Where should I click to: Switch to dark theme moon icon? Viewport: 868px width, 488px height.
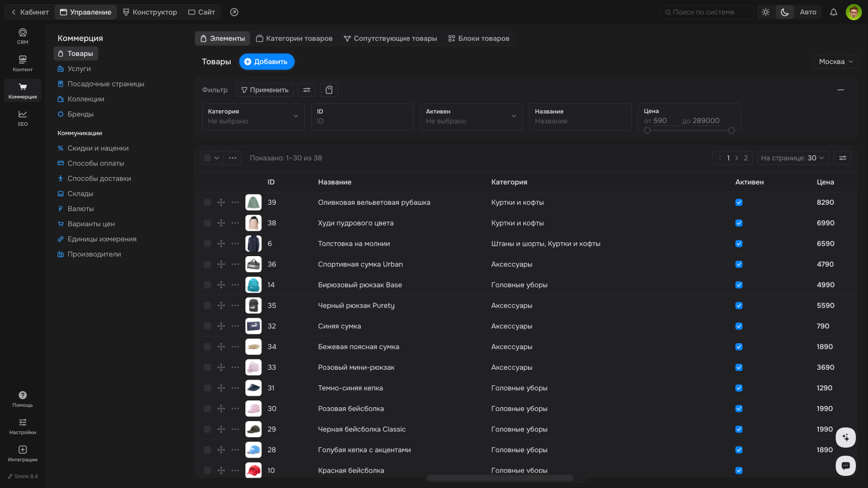coord(785,12)
